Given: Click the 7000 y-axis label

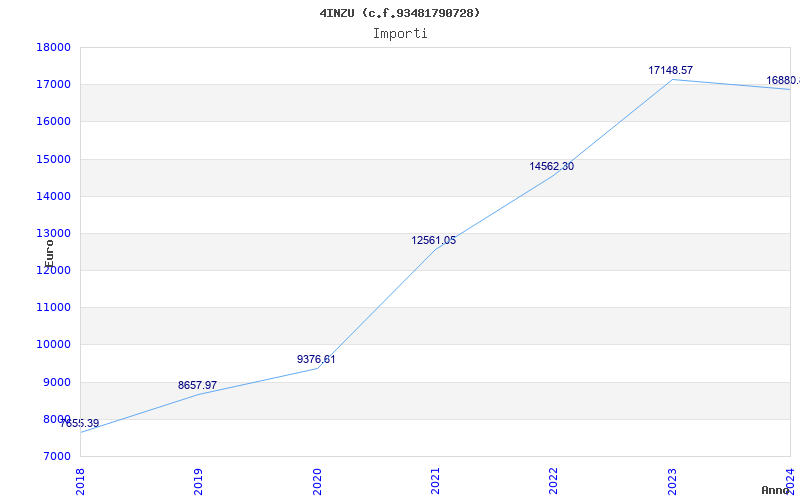Looking at the screenshot, I should tap(56, 457).
